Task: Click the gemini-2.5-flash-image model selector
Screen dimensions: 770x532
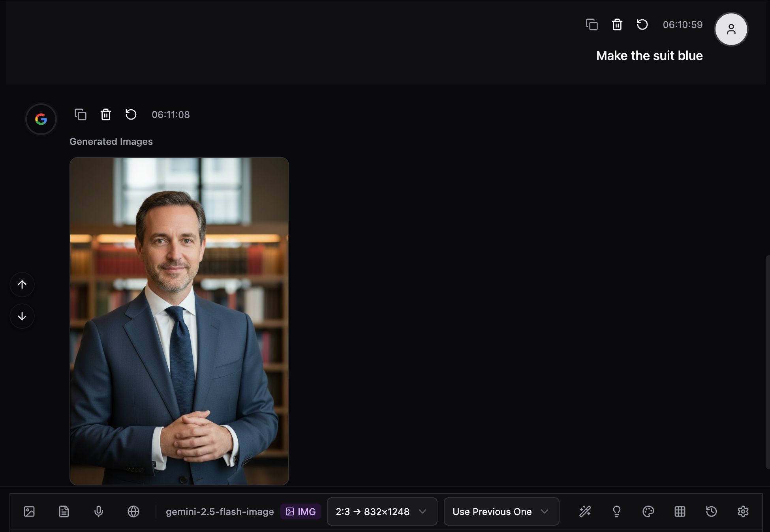Action: [220, 511]
